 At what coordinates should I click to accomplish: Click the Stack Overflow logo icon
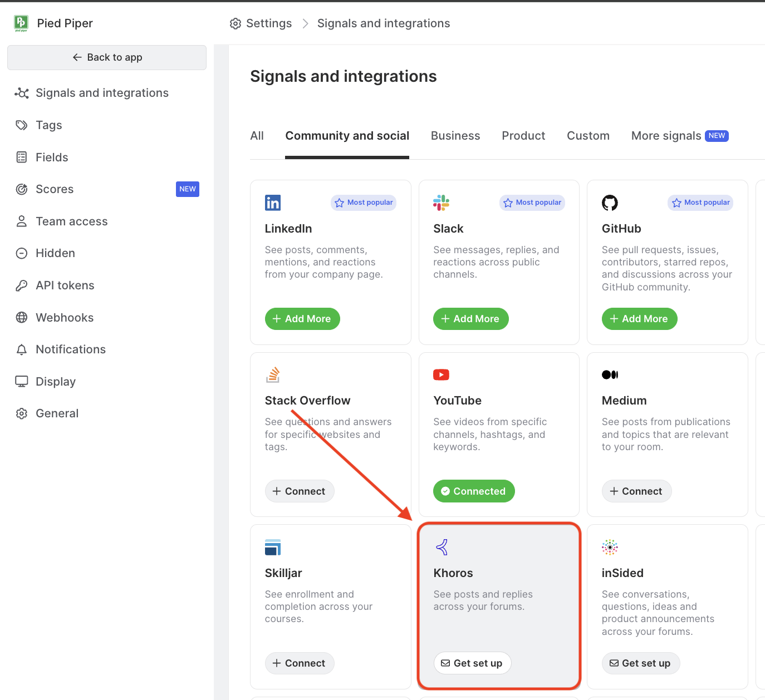coord(273,374)
